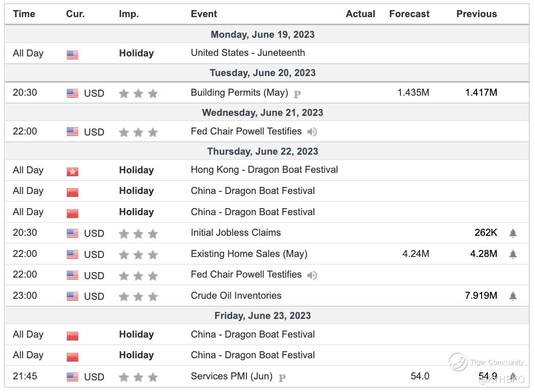Click the Forecast column header
535x392 pixels.
pyautogui.click(x=409, y=14)
